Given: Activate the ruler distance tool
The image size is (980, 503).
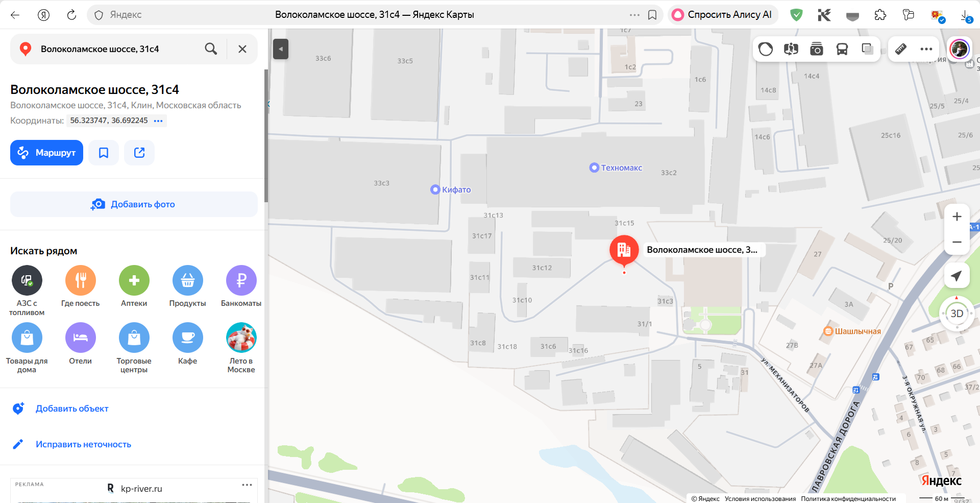Looking at the screenshot, I should [901, 49].
